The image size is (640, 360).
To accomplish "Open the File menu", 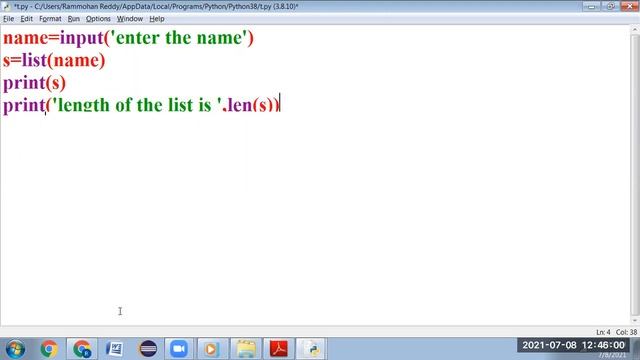I will point(8,19).
